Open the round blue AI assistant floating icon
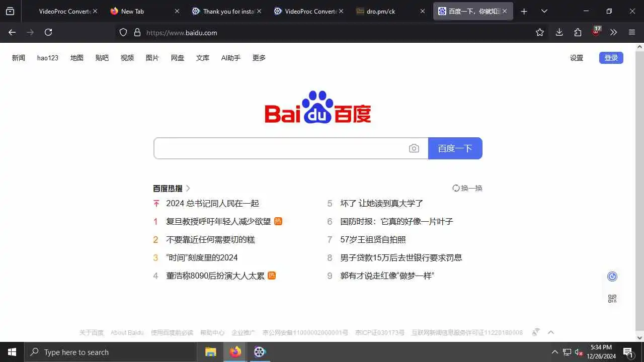644x362 pixels. pos(612,277)
